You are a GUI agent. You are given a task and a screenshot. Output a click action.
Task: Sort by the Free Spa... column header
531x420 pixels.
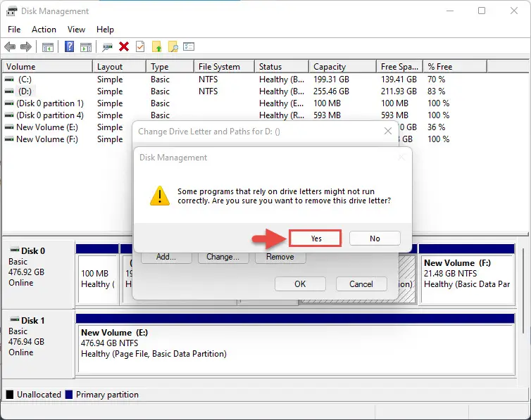pos(400,67)
